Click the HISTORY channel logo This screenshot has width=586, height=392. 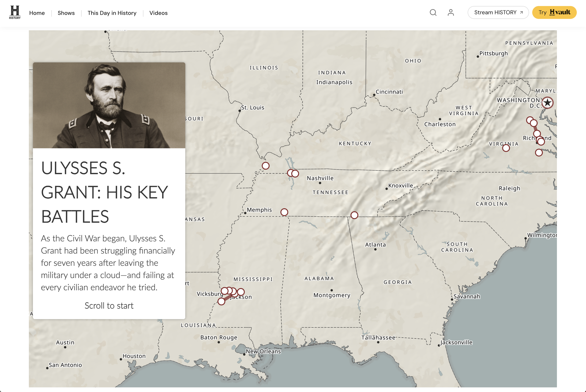[15, 12]
